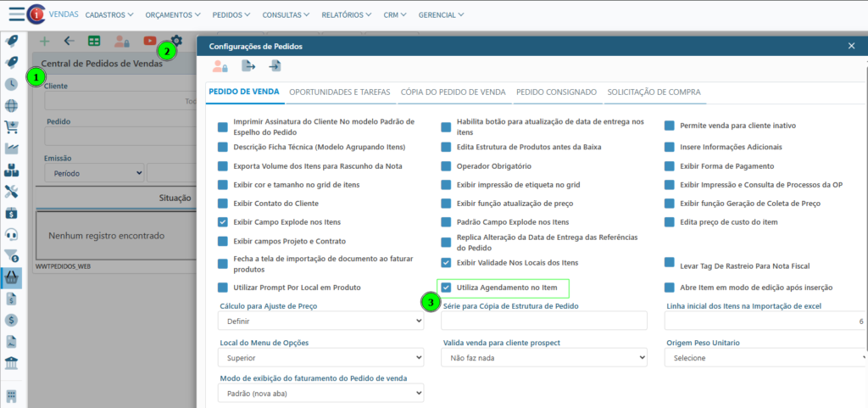
Task: Open funnel with dollar icon in sidebar
Action: [x=11, y=255]
